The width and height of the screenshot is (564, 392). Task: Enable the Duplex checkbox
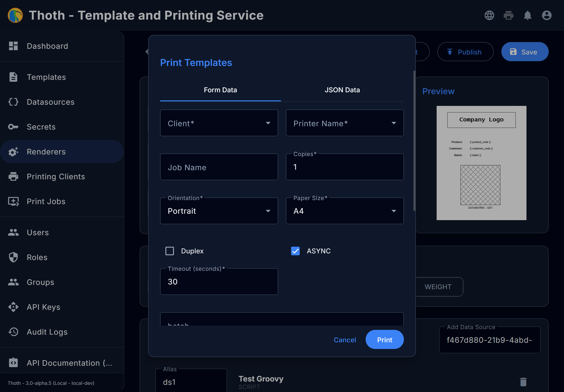click(x=170, y=251)
